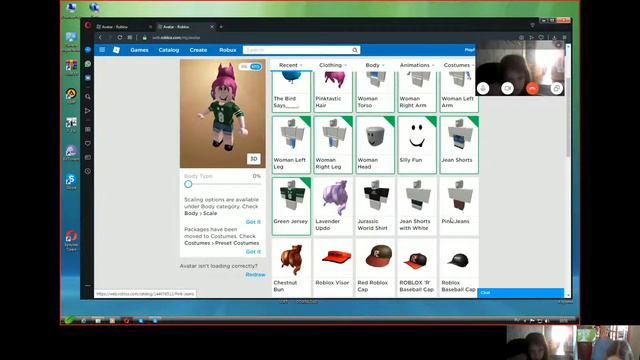Toggle the Woman Left Leg item
Viewport: 640px width, 360px height.
(291, 145)
